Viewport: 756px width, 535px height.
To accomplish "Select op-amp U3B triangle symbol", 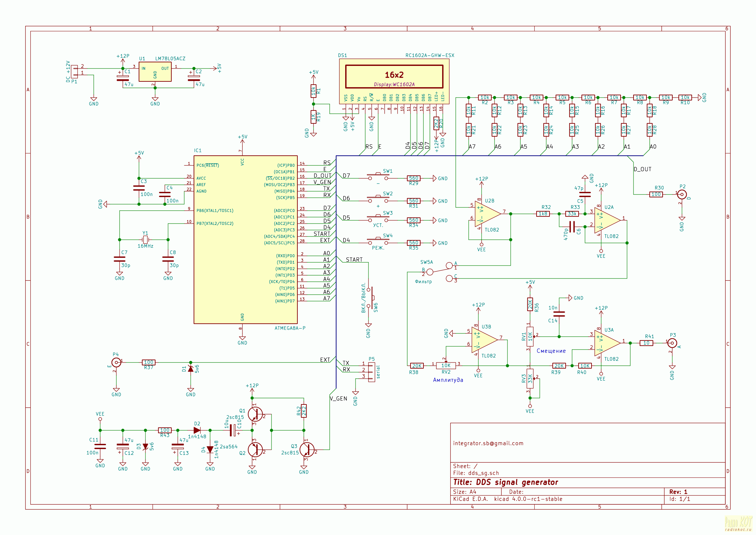I will pos(484,340).
